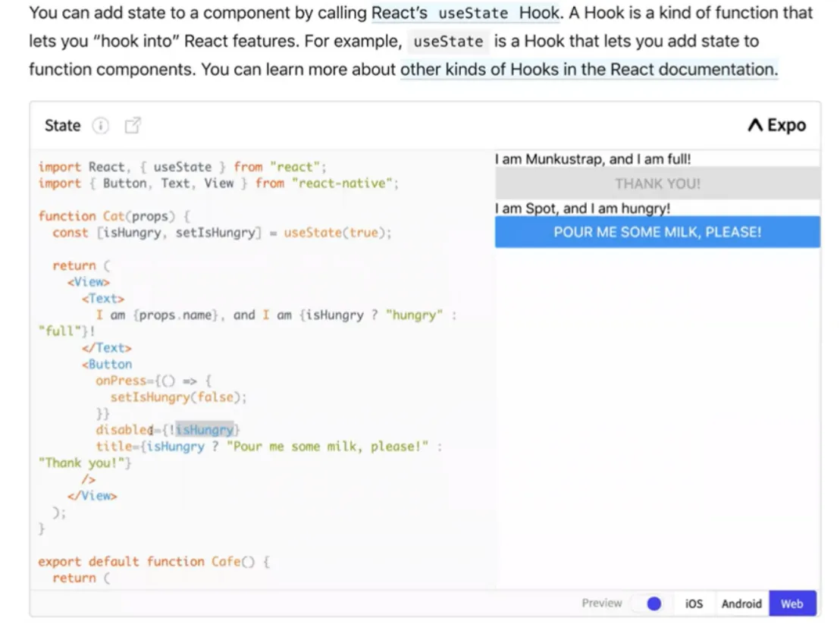
Task: Click the highlighted isHungry in disabled line
Action: click(205, 430)
